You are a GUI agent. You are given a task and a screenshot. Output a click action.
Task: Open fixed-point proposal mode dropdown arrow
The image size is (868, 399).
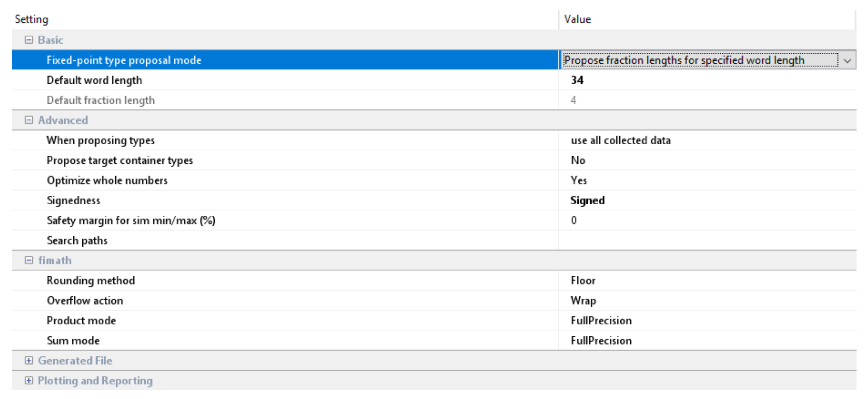click(847, 60)
